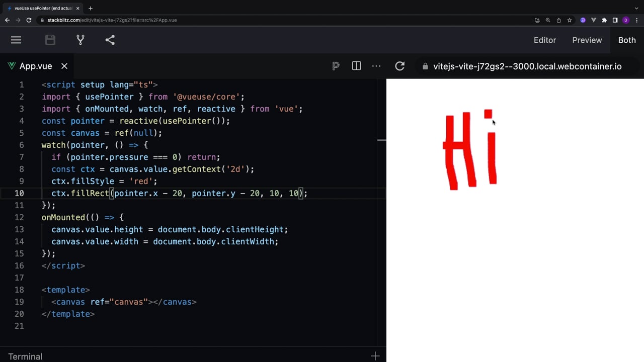Click the '@vueuse/core' string

coord(207,97)
